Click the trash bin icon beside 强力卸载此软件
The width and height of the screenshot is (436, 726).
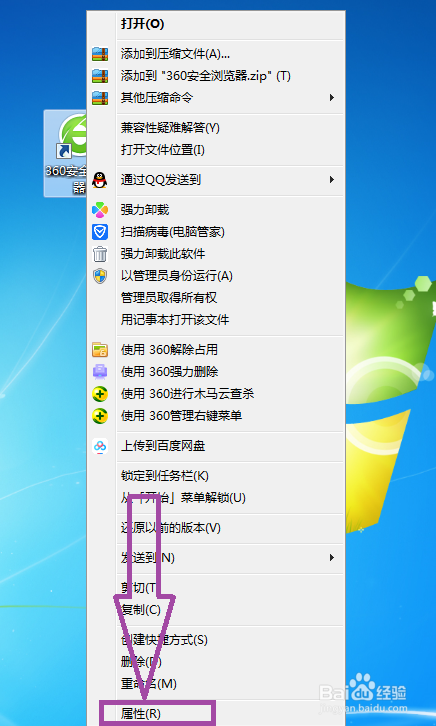tap(100, 254)
